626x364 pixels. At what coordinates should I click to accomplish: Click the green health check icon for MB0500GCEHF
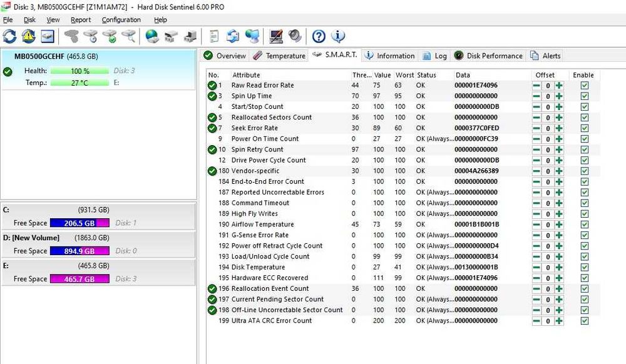pyautogui.click(x=8, y=72)
